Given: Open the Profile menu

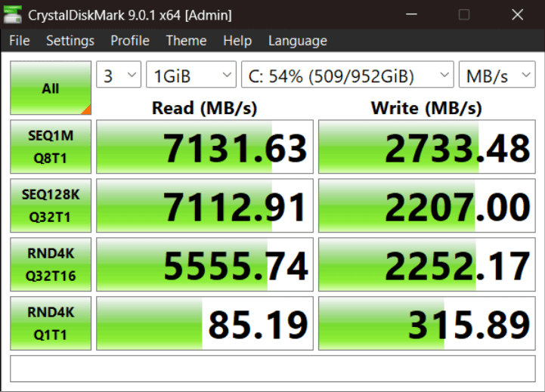Looking at the screenshot, I should [130, 41].
